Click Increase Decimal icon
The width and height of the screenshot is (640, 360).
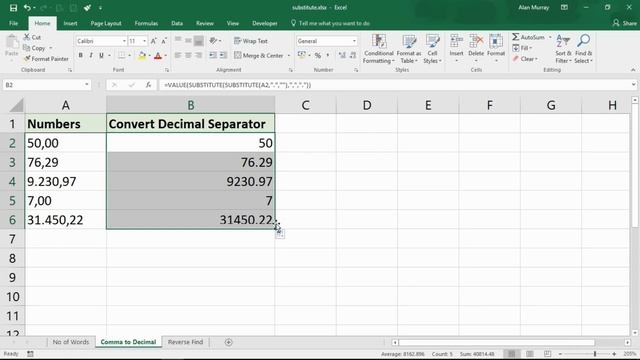342,55
